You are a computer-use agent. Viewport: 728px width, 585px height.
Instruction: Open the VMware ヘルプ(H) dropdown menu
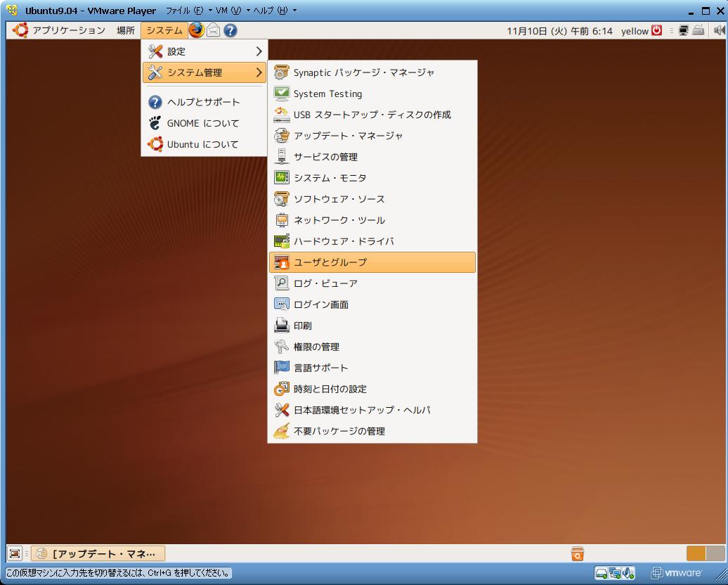(x=275, y=11)
